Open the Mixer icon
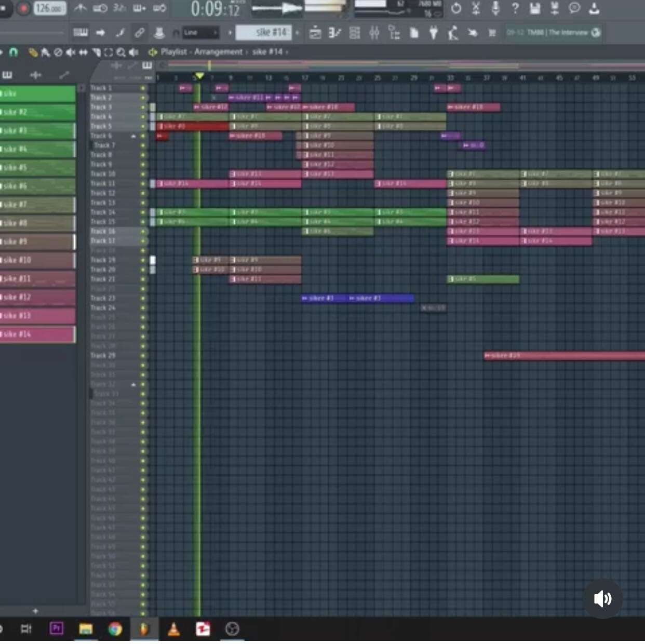The height and width of the screenshot is (644, 645). (x=374, y=33)
